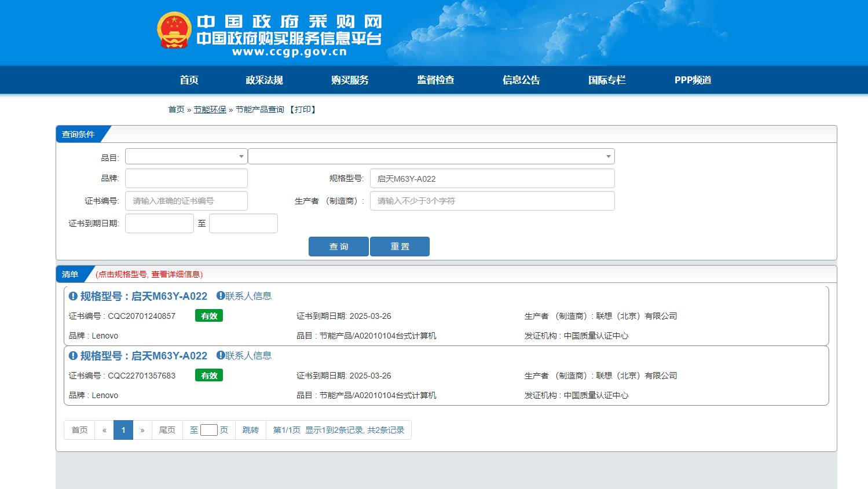868x489 pixels.
Task: Go to 首页 in pagination
Action: [79, 430]
